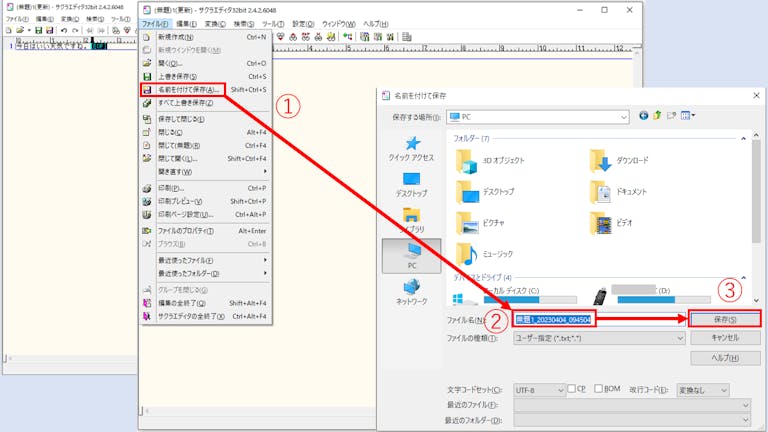Viewport: 768px width, 432px height.
Task: Open the view menu dropdown in save dialog
Action: pos(688,116)
